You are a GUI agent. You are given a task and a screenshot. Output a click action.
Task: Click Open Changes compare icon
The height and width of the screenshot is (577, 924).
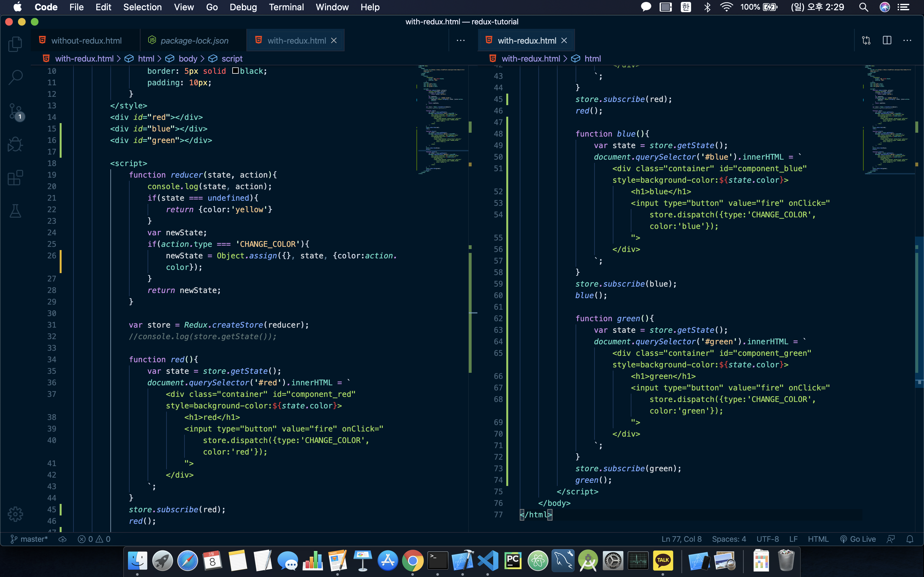coord(866,40)
